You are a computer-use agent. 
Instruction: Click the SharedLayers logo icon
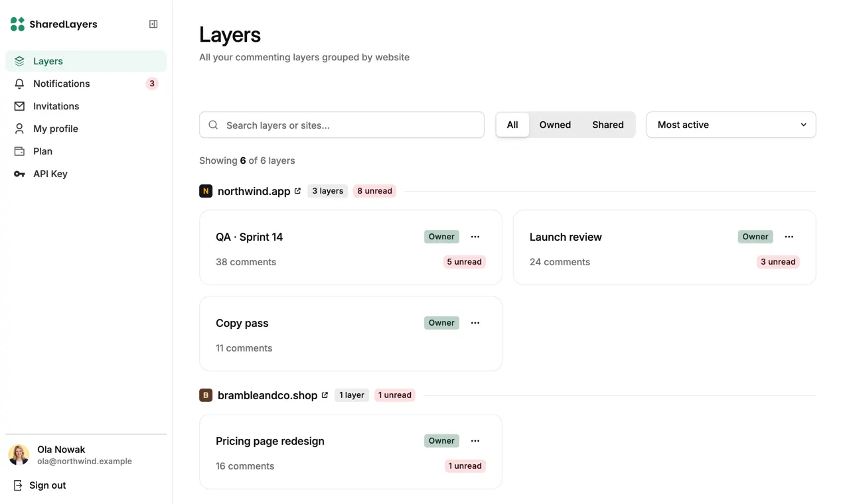[17, 24]
